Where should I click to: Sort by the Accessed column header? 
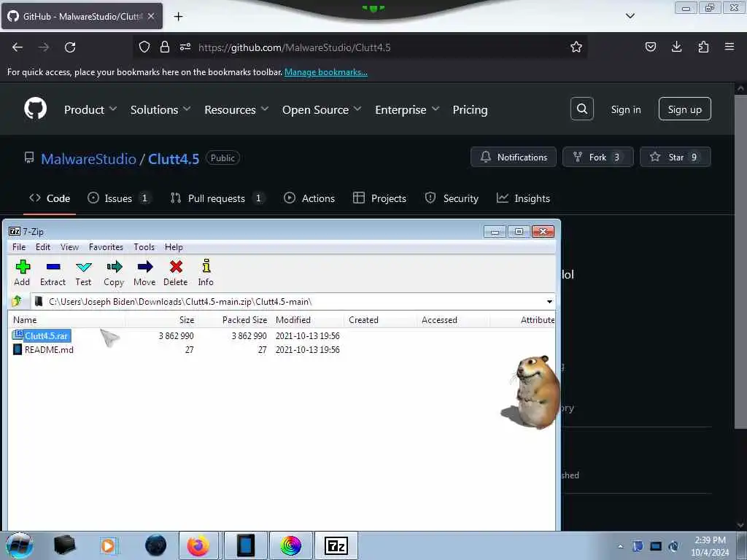pos(453,320)
